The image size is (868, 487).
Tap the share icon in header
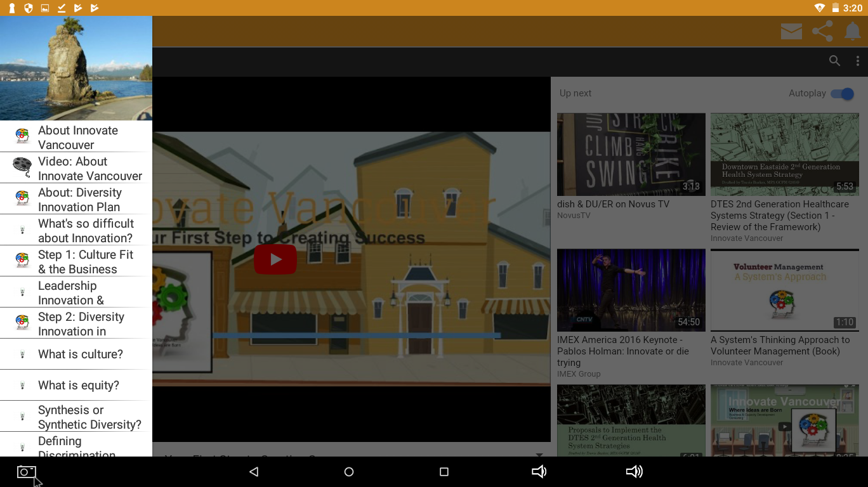point(822,31)
